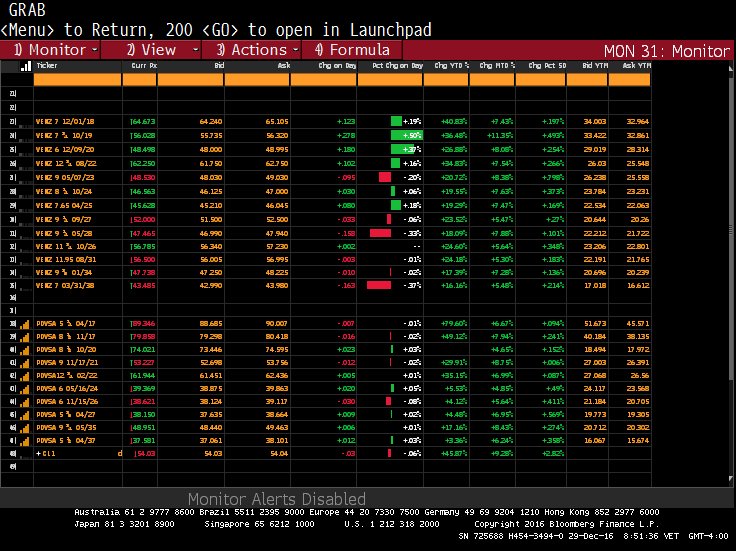Open the Monitor dropdown menu
Viewport: 736px width, 551px height.
50,50
